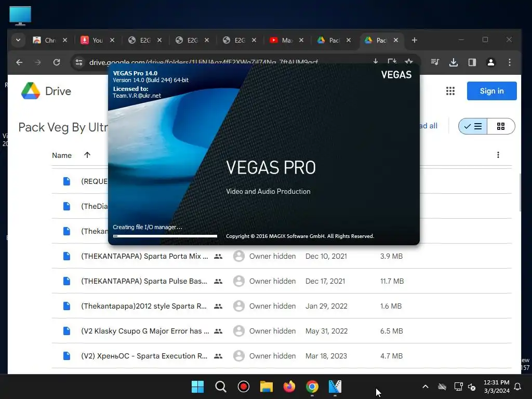Open the desktop monitor icon

pos(20,16)
